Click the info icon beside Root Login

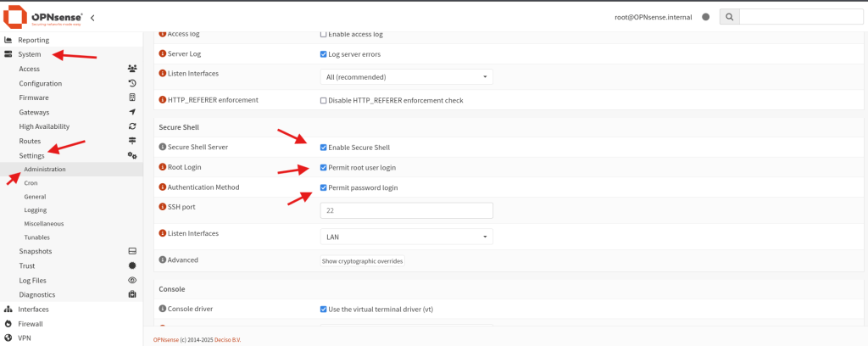[163, 167]
